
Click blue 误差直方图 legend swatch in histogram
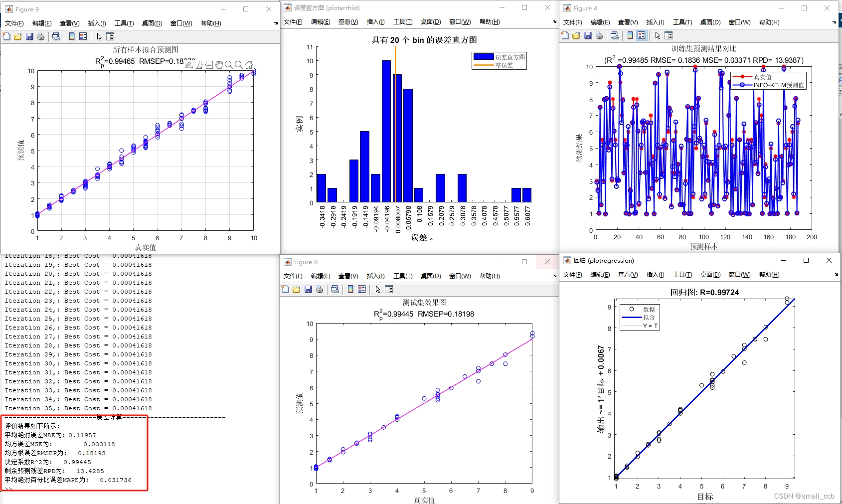pyautogui.click(x=483, y=57)
